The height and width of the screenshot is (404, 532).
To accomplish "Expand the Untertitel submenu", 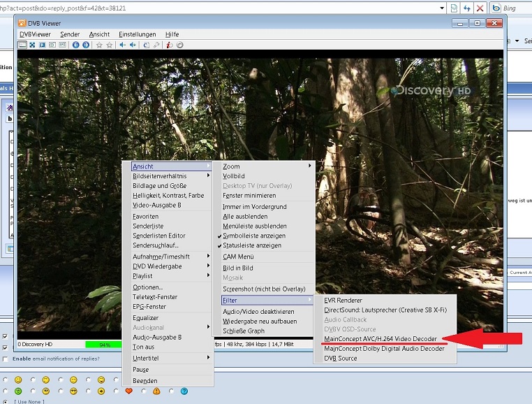I will coord(171,358).
